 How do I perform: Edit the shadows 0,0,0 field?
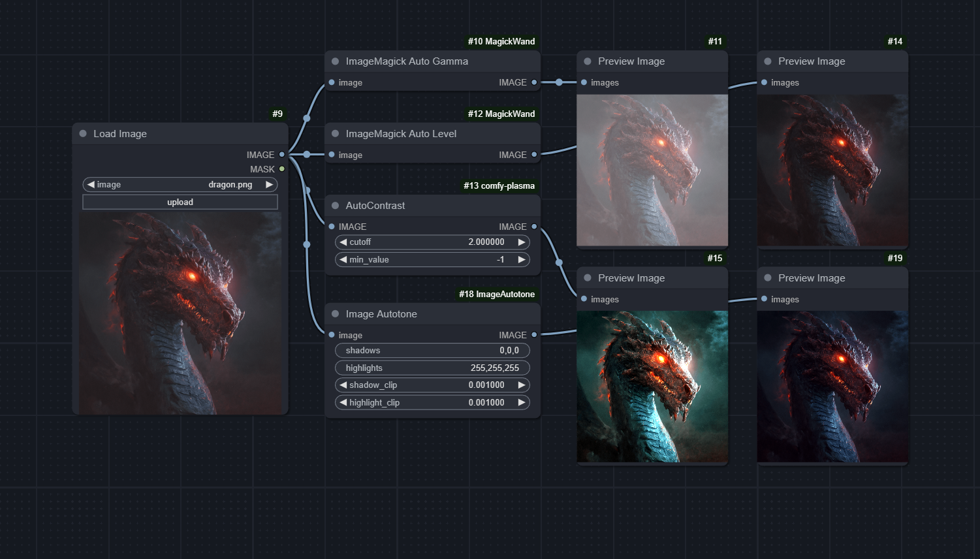[432, 351]
